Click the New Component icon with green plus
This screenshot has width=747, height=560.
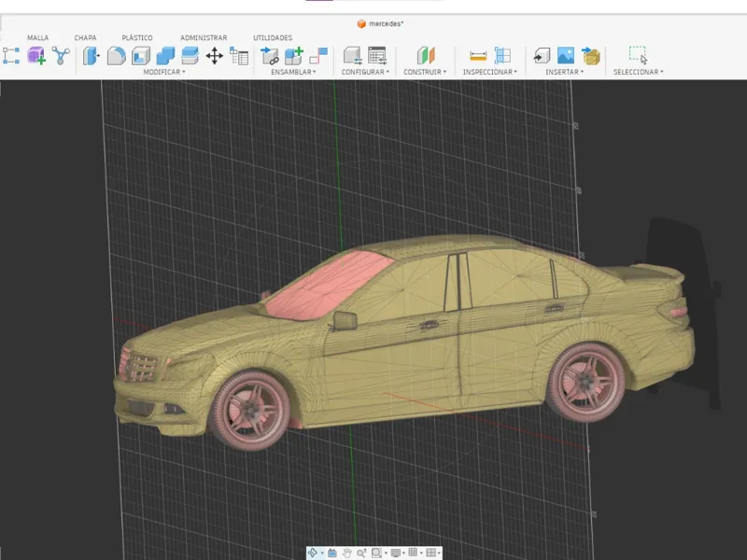click(294, 56)
